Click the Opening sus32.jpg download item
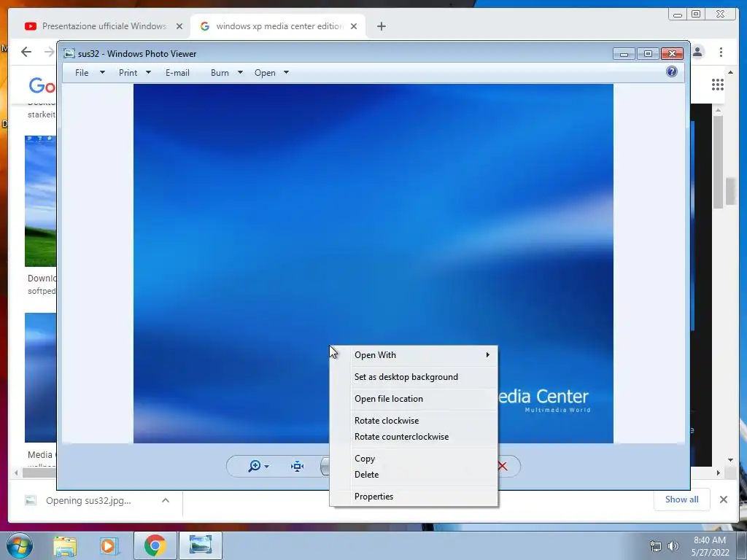747x560 pixels. coord(88,500)
